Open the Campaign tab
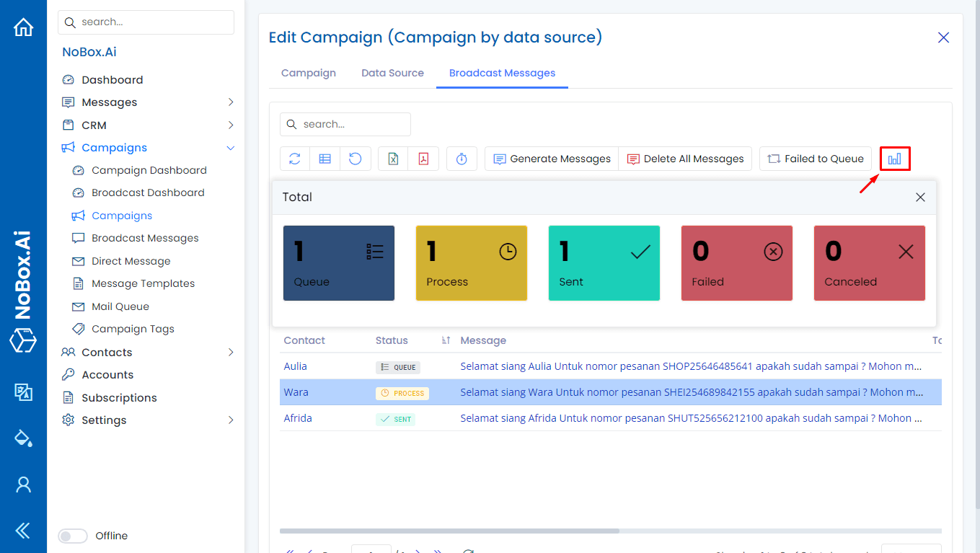 tap(309, 73)
